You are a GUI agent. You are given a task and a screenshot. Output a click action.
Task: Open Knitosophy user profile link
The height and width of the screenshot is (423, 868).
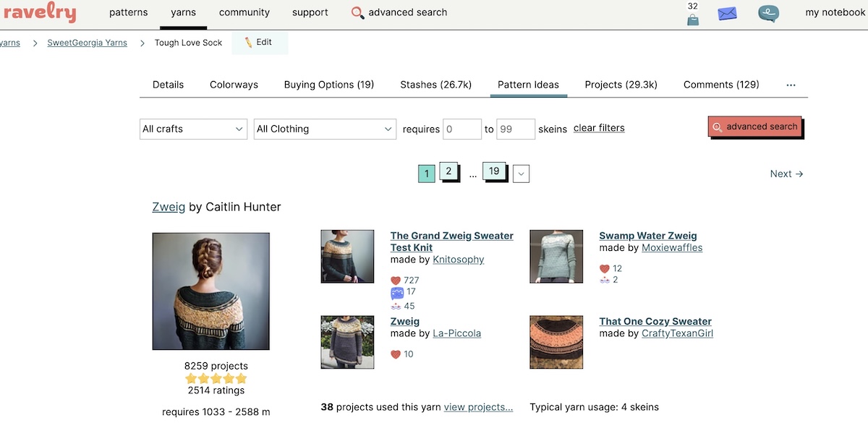tap(459, 260)
